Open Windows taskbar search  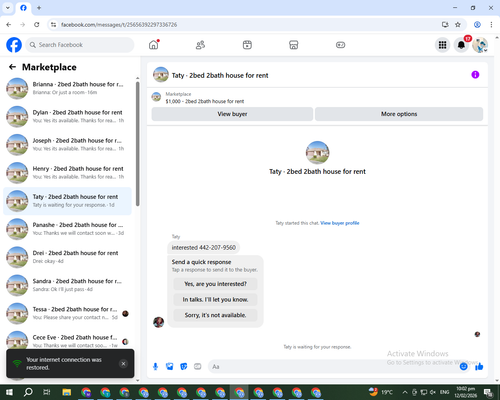click(28, 392)
